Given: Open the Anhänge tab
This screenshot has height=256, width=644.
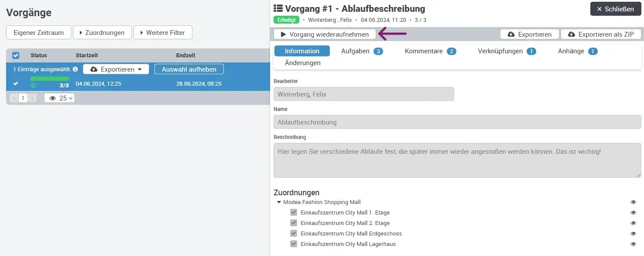Looking at the screenshot, I should click(x=570, y=51).
